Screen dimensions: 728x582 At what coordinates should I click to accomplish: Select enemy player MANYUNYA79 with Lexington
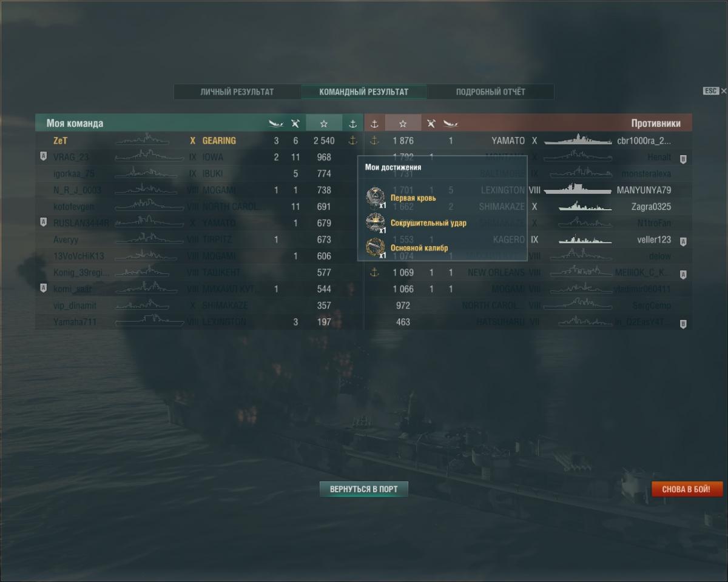pos(528,190)
